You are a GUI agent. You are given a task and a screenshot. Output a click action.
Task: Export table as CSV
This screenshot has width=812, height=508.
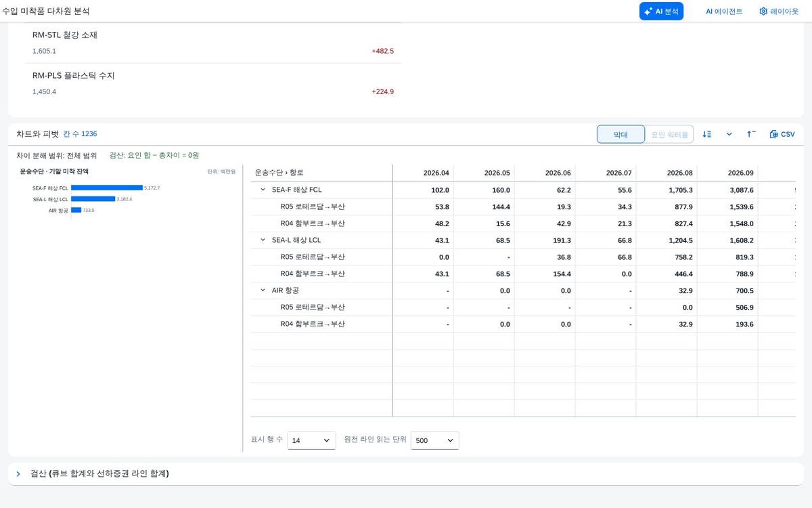click(x=782, y=134)
